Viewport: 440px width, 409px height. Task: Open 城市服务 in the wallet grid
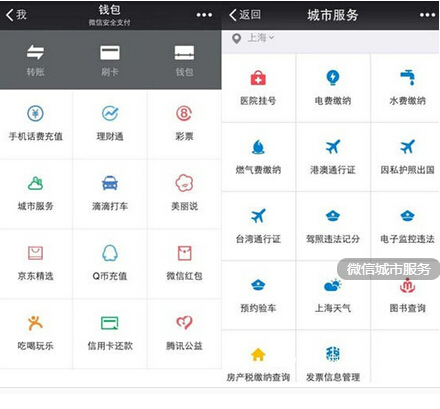[x=35, y=193]
